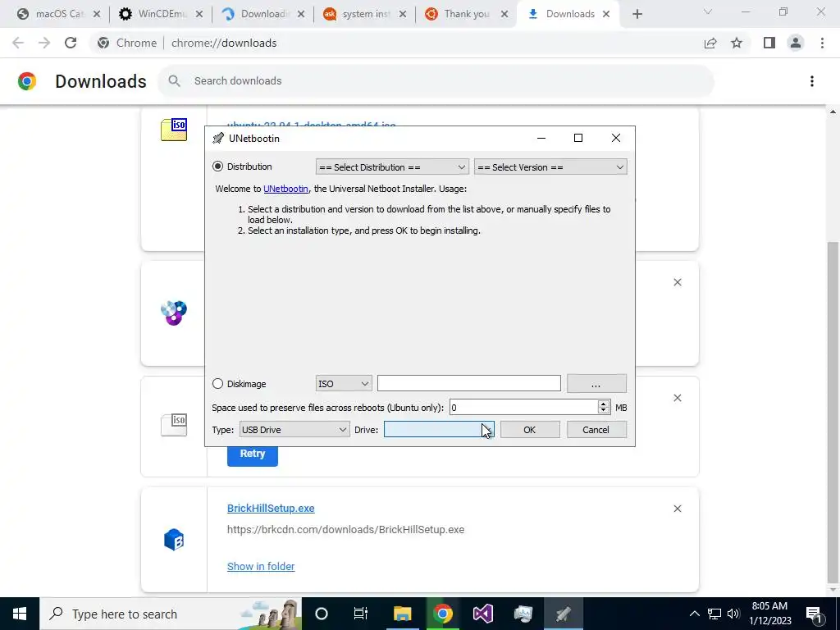Select the Diskimage radio button
Viewport: 840px width, 630px height.
[x=217, y=384]
